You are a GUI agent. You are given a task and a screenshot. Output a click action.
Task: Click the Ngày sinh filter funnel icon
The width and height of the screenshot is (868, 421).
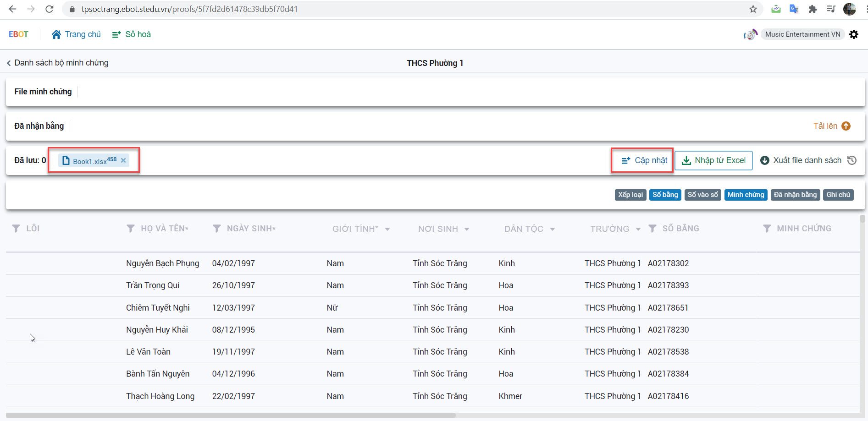click(217, 229)
